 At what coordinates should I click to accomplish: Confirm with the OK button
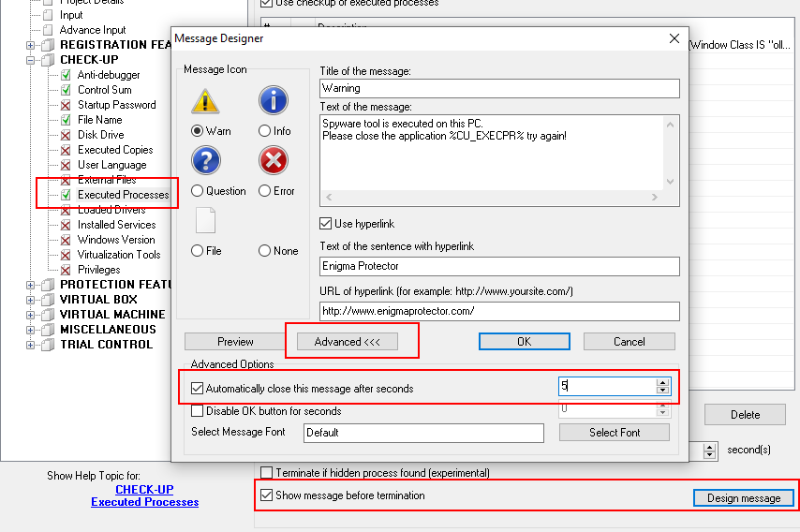(x=524, y=342)
